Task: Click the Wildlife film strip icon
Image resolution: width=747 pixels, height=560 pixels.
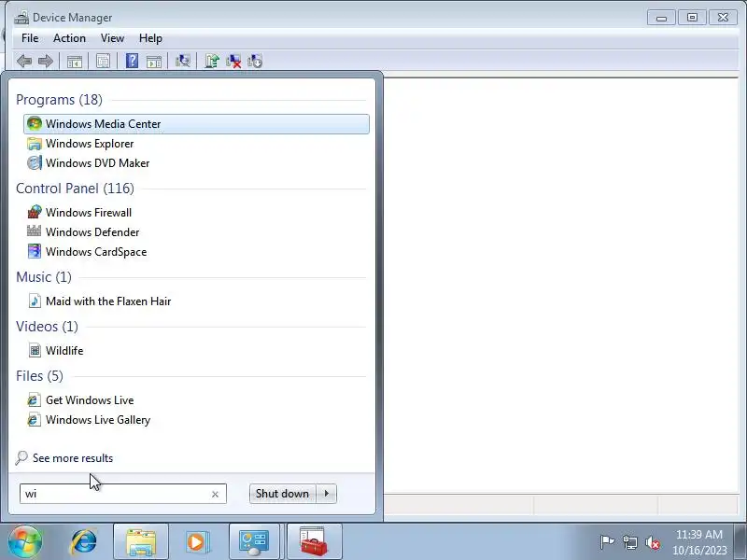Action: click(35, 351)
